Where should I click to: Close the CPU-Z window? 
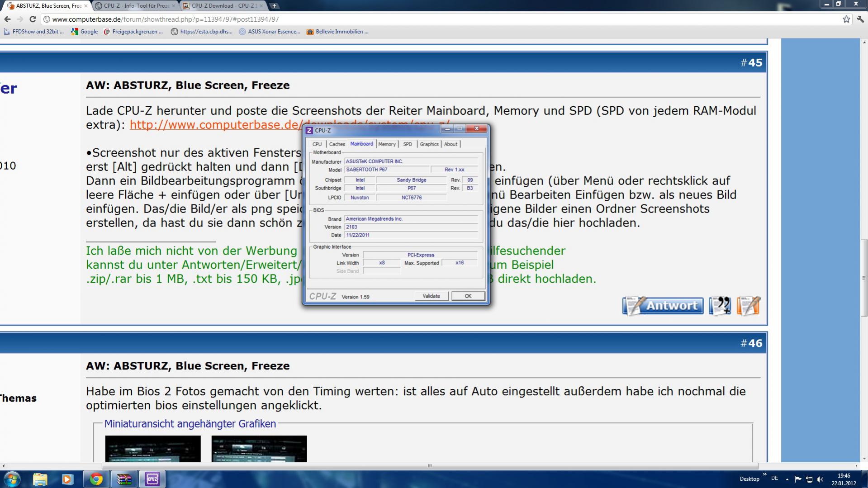[477, 129]
